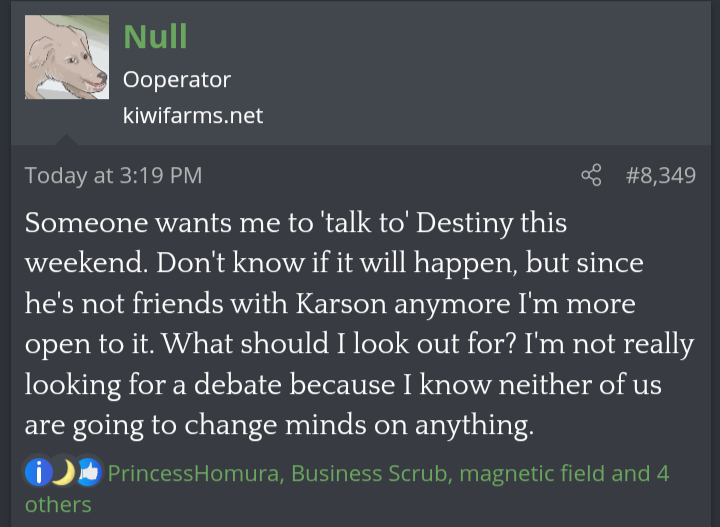Click the share icon beside the post number
The width and height of the screenshot is (720, 527).
point(591,176)
